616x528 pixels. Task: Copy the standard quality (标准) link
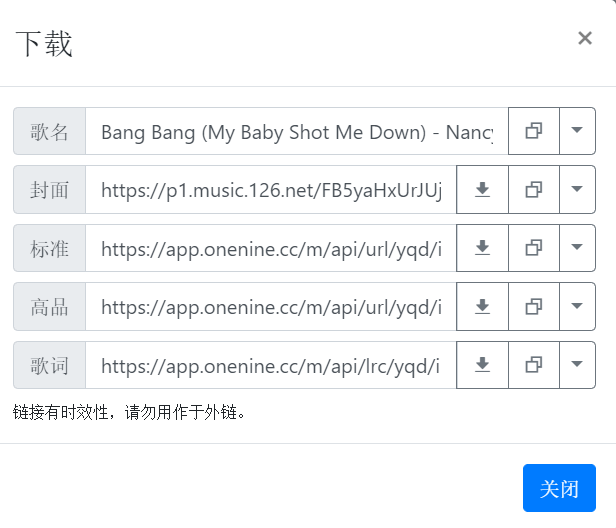534,248
